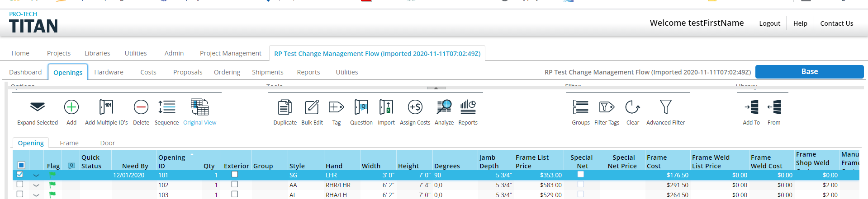Click the Add opening icon
Viewport: 868px width, 199px height.
pyautogui.click(x=71, y=107)
